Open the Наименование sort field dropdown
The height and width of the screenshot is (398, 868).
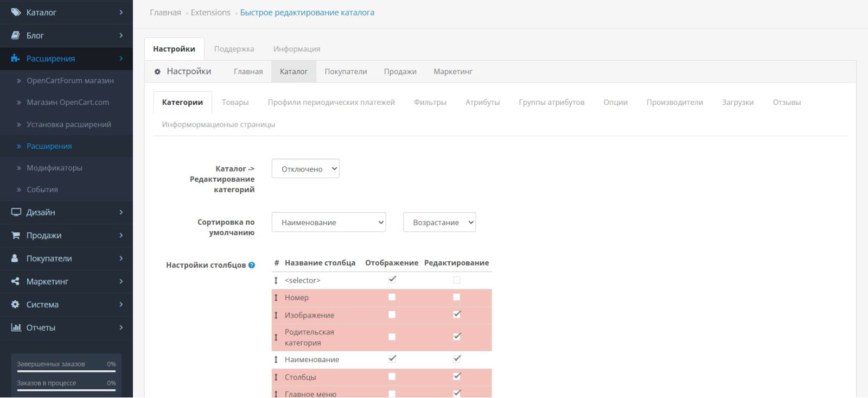click(x=329, y=222)
